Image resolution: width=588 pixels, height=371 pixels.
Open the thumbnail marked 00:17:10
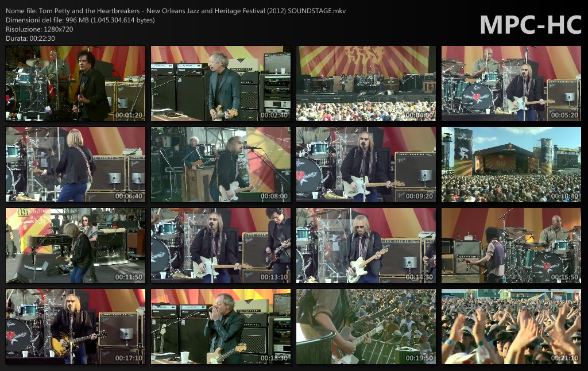pyautogui.click(x=75, y=327)
